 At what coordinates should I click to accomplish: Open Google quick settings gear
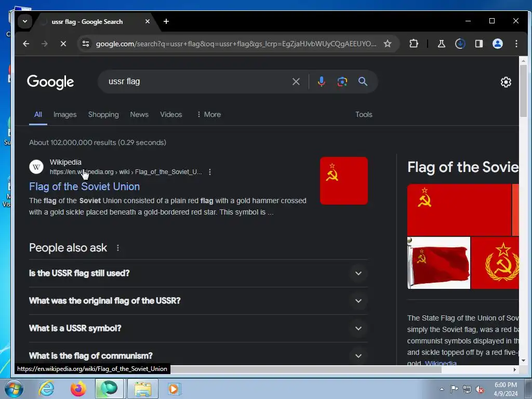(x=506, y=82)
